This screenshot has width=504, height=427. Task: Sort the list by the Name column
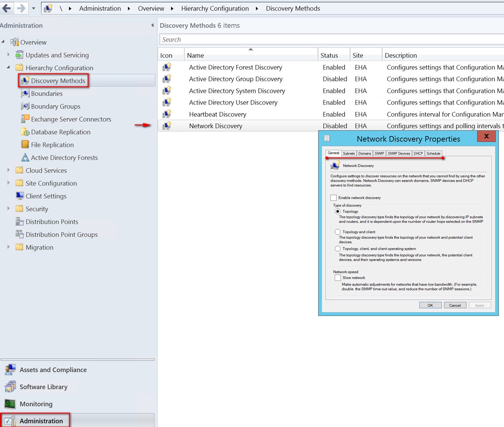[x=251, y=55]
